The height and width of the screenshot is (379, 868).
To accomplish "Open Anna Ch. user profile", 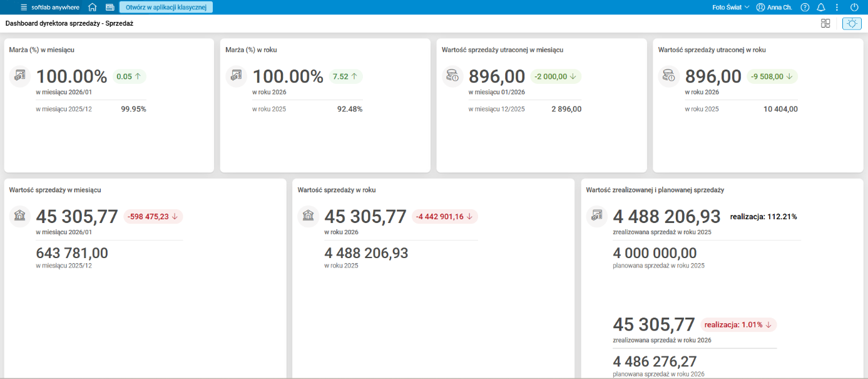I will click(x=774, y=8).
